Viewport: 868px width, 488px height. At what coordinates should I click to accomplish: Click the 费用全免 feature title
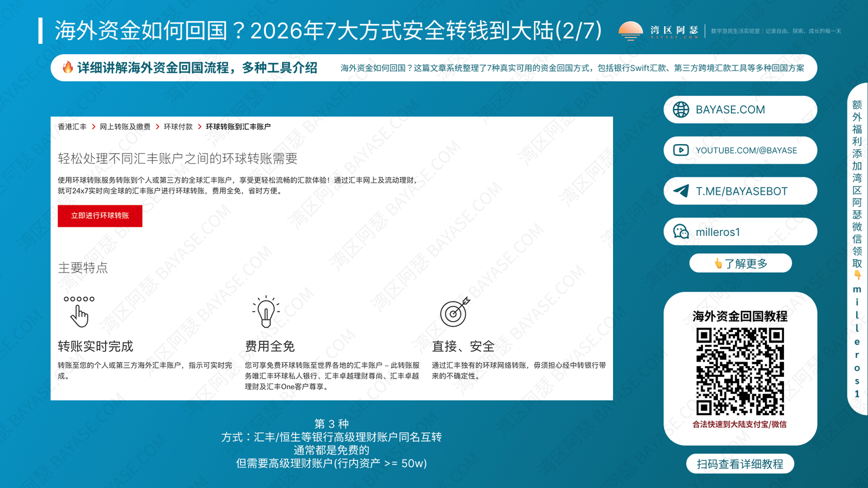tap(270, 346)
